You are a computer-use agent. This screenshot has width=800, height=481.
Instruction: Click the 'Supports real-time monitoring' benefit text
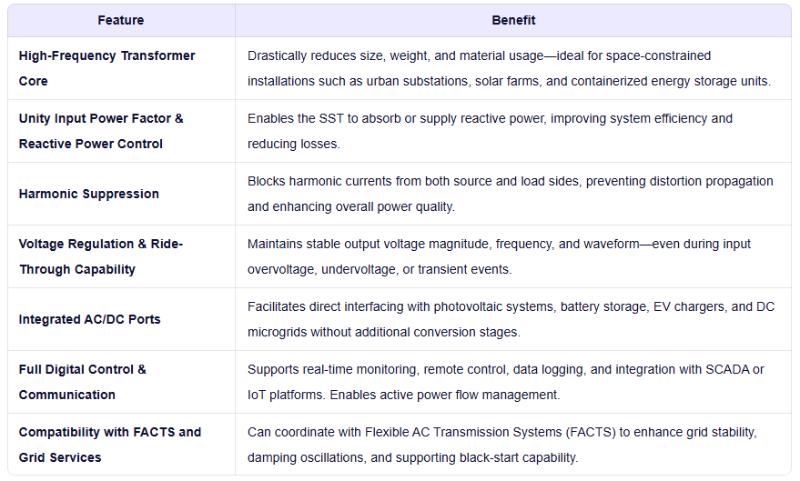tap(332, 369)
